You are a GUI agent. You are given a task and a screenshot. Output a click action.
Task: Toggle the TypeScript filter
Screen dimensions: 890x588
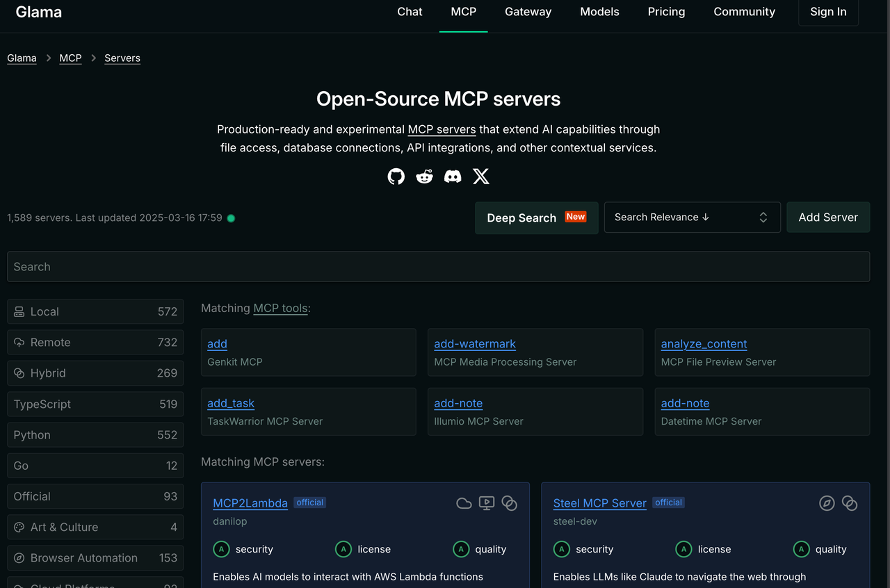point(95,404)
